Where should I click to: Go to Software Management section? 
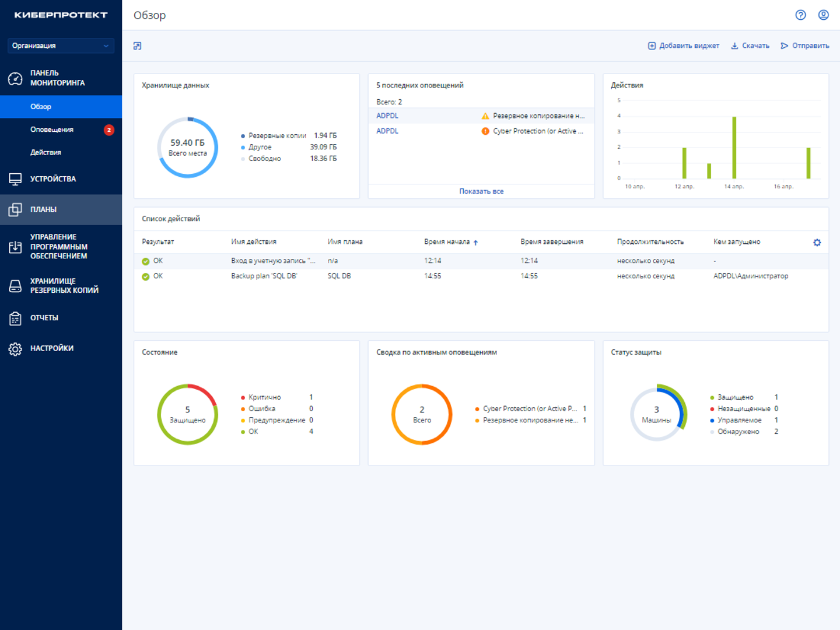click(58, 247)
